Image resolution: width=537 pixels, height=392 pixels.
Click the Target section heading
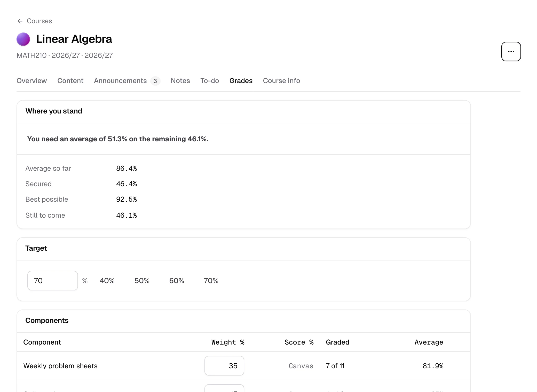pyautogui.click(x=36, y=248)
